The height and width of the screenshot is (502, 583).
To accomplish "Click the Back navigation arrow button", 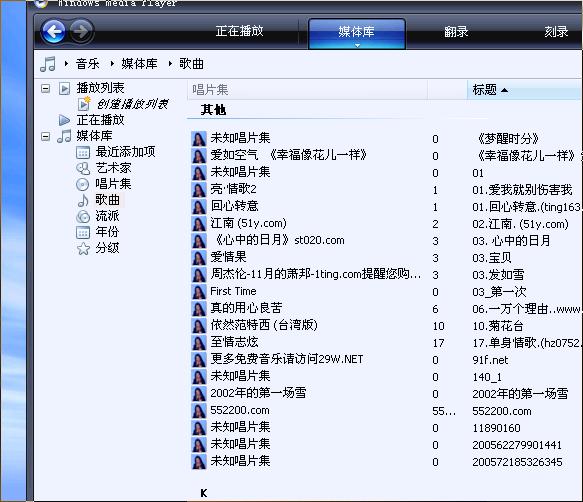I will click(x=53, y=31).
